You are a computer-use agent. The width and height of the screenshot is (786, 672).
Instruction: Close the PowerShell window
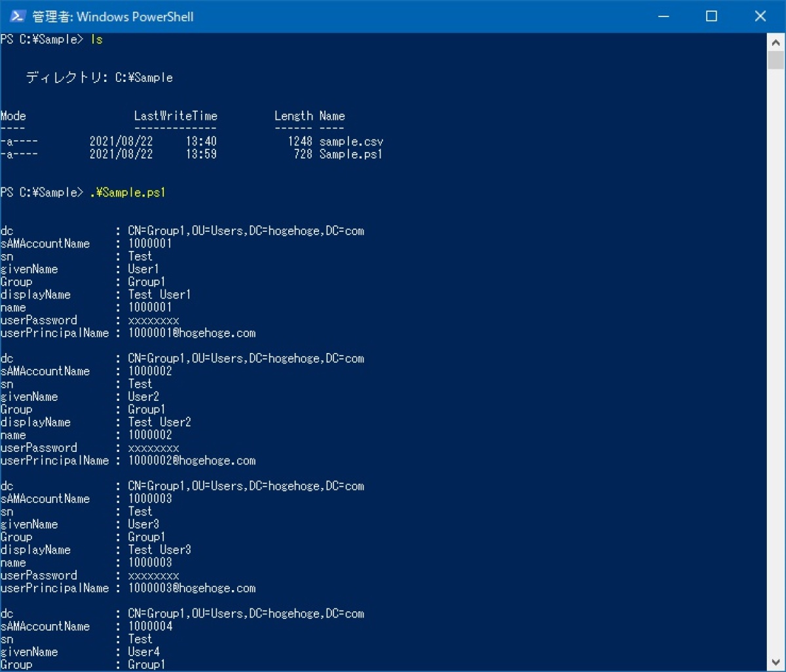[760, 16]
